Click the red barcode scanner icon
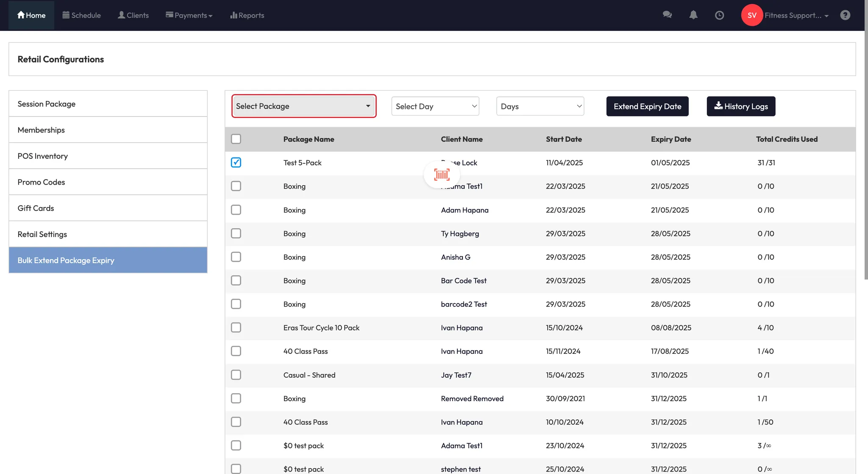 click(442, 174)
